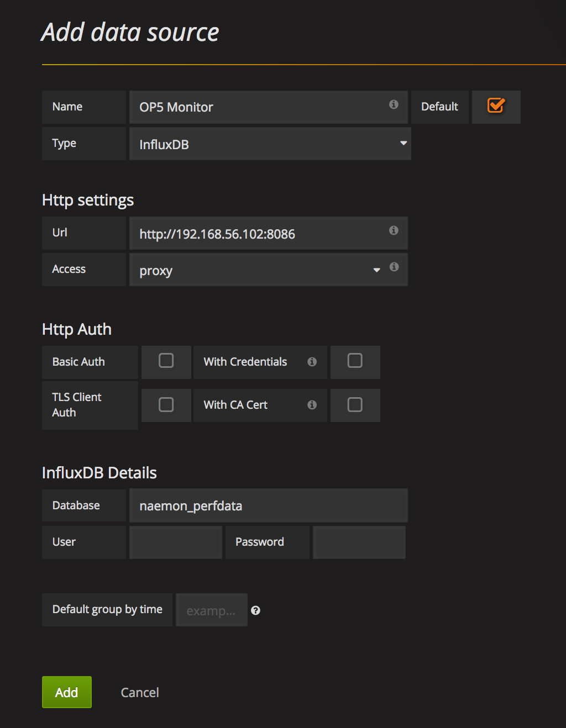Click the Default label text
Image resolution: width=566 pixels, height=728 pixels.
coord(439,107)
